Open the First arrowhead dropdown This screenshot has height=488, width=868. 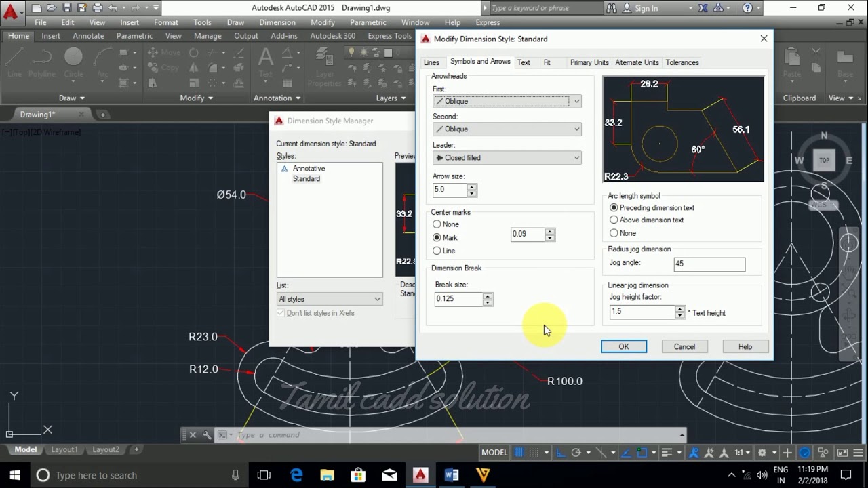[507, 101]
